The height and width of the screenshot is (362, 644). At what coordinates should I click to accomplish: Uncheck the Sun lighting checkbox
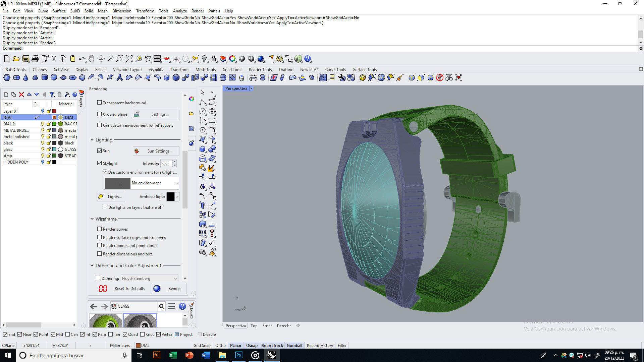tap(99, 151)
